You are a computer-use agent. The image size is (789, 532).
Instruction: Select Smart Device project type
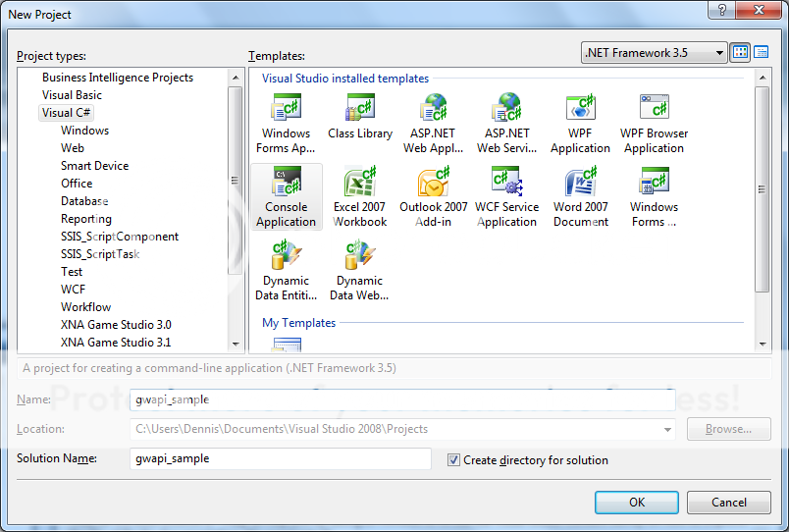click(x=94, y=166)
